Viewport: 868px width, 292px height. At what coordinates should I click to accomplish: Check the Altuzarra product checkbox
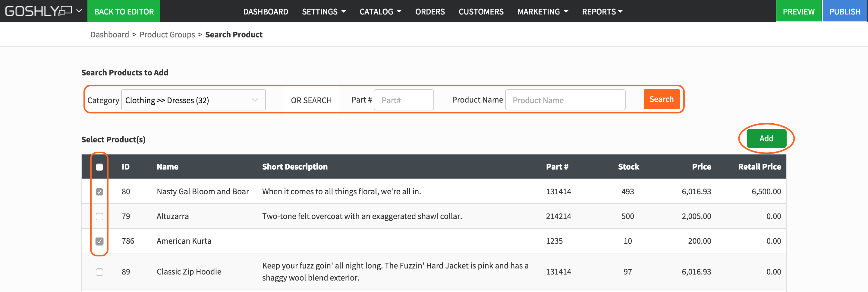99,217
